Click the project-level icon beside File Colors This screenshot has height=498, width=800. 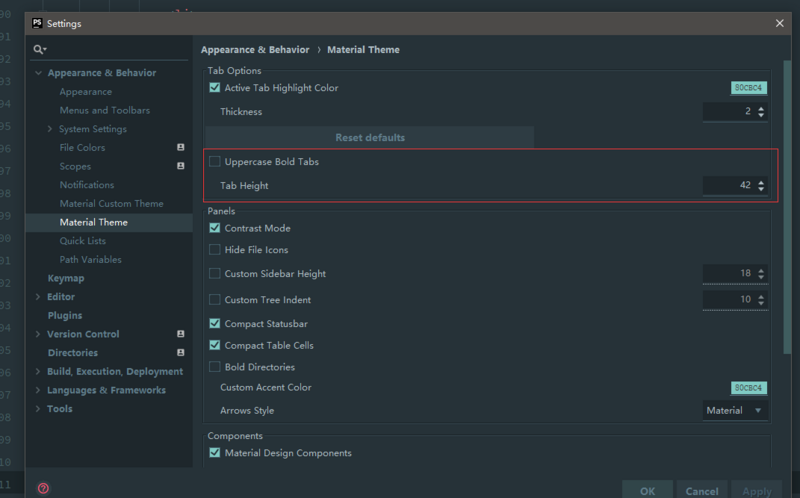[x=181, y=148]
